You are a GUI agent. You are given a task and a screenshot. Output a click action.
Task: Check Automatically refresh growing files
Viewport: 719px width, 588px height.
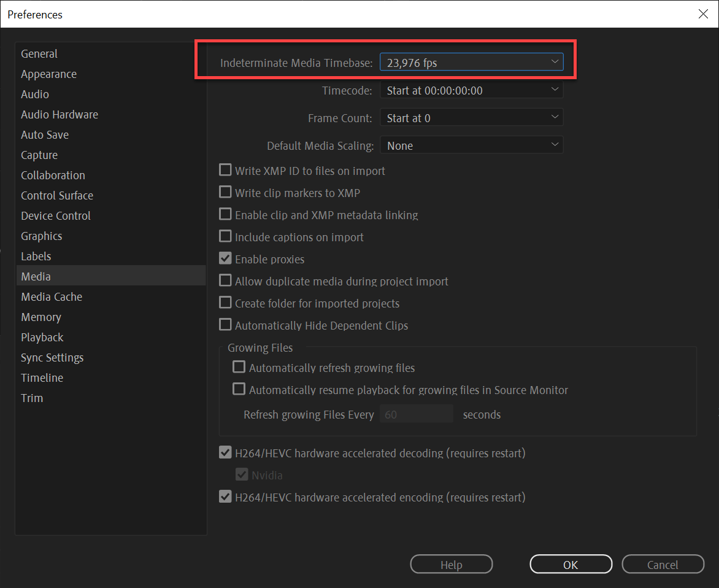[x=239, y=366]
